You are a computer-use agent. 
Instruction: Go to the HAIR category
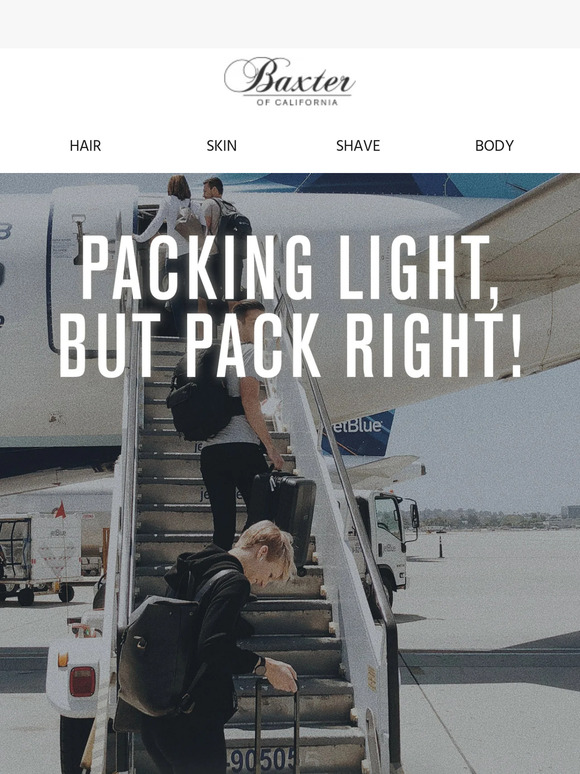click(x=85, y=146)
